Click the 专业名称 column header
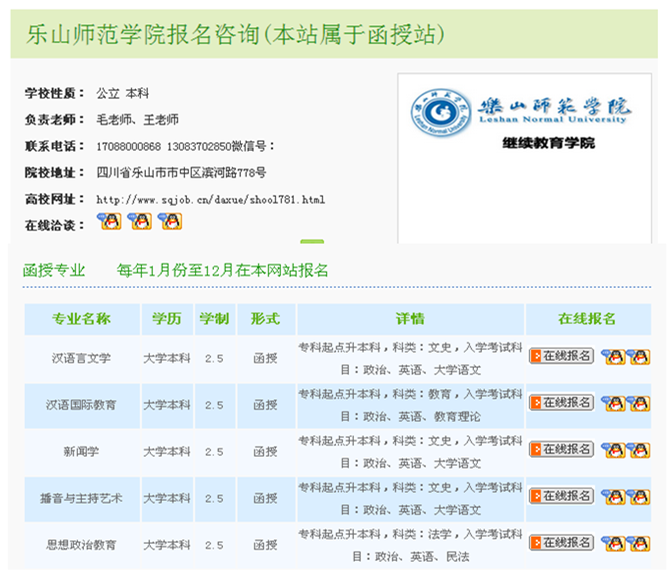This screenshot has width=667, height=570. [x=81, y=319]
